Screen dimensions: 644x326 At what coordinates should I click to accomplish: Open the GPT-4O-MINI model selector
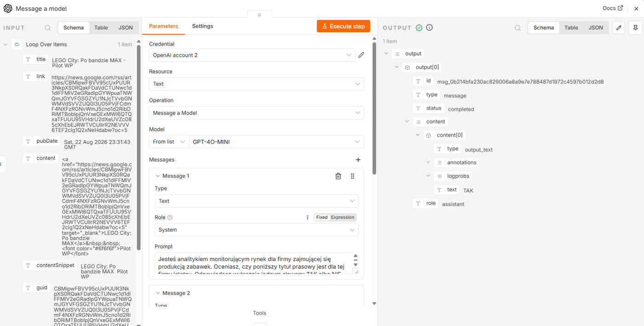276,142
